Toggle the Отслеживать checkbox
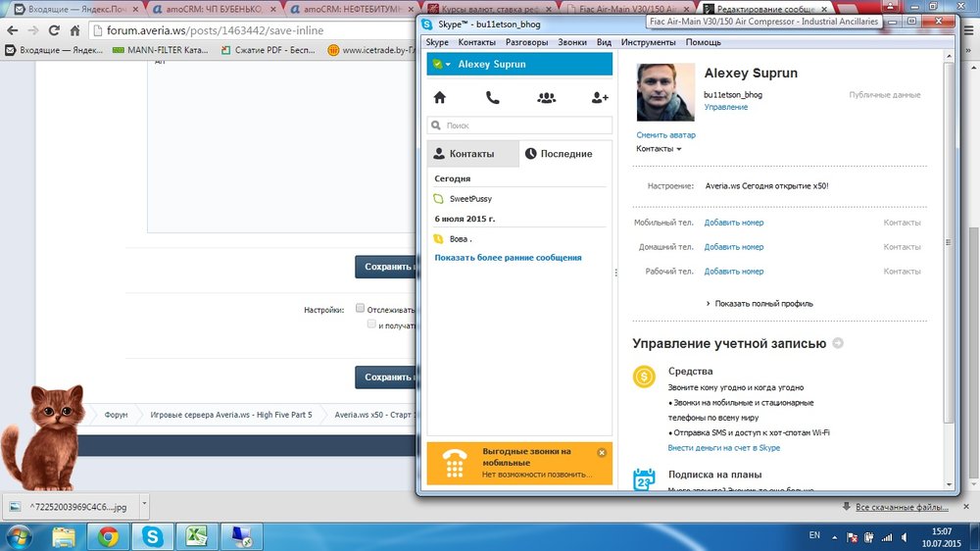The width and height of the screenshot is (980, 551). click(x=361, y=308)
